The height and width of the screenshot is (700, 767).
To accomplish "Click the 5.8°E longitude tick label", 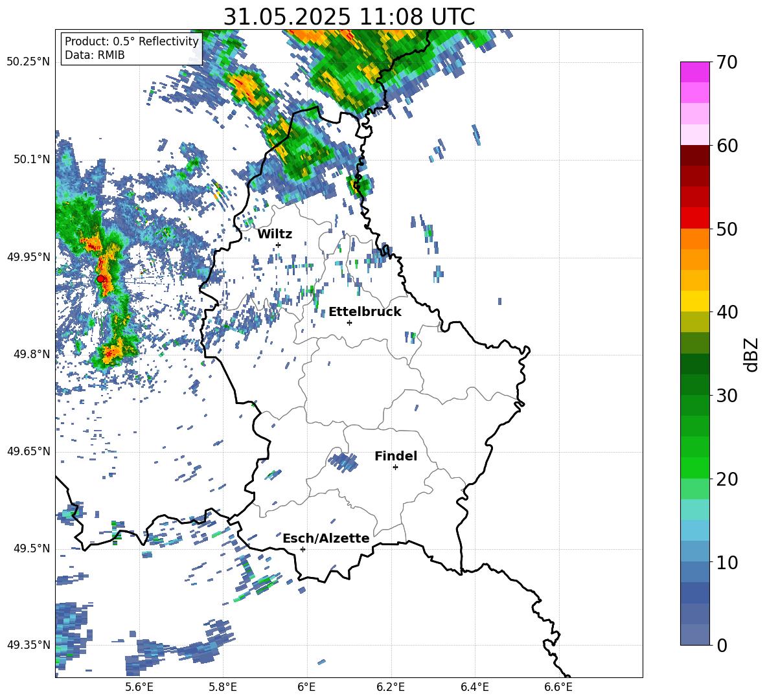I will 223,687.
